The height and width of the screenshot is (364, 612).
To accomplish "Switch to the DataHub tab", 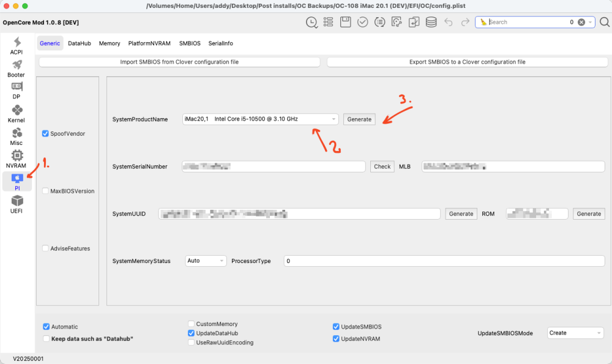I will click(x=79, y=43).
